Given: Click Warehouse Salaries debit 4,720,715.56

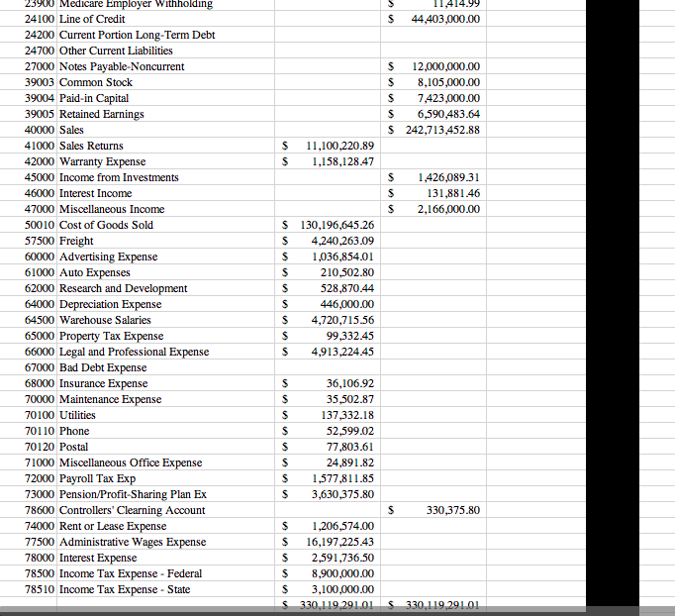Looking at the screenshot, I should 343,320.
